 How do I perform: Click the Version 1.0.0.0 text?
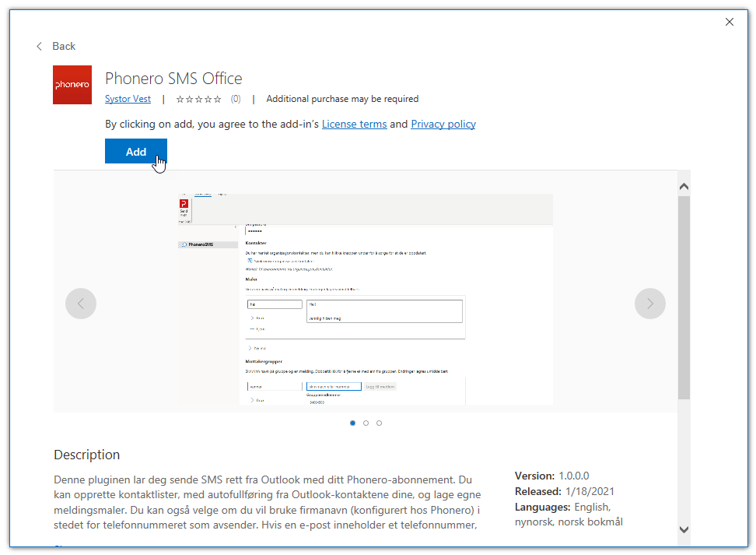click(552, 476)
